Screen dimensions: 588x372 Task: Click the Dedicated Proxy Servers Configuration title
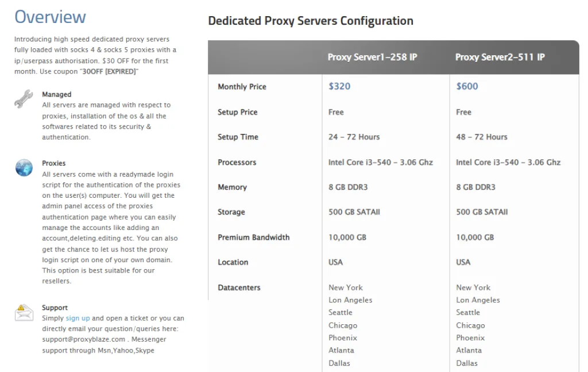click(310, 21)
